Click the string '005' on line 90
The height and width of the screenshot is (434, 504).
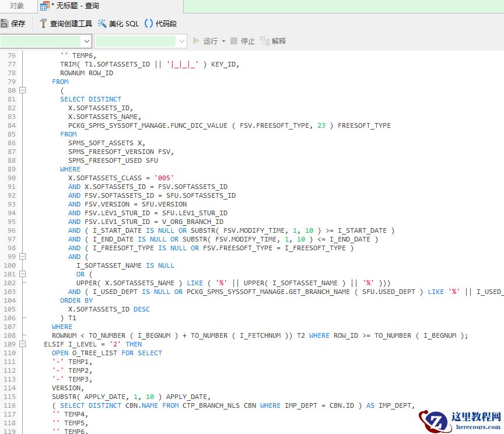click(164, 178)
